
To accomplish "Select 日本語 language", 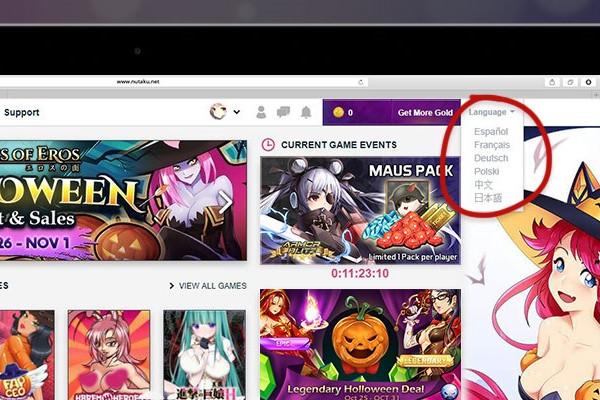I will tap(488, 198).
